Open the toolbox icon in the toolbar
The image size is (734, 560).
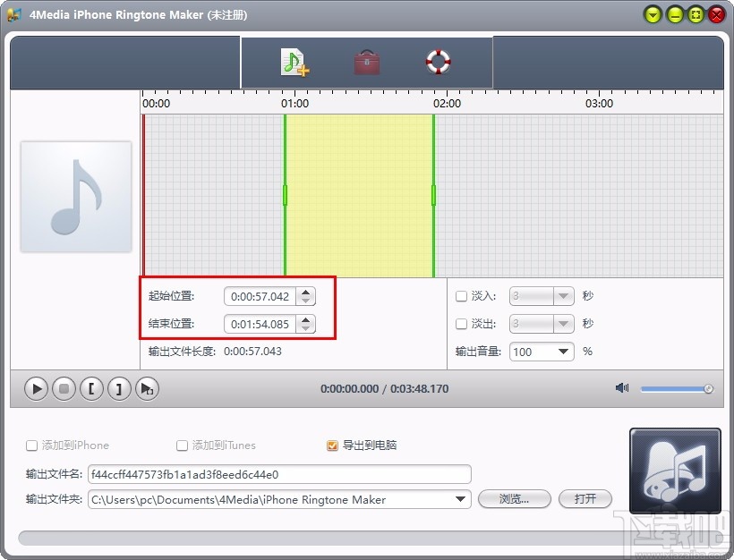(x=366, y=62)
